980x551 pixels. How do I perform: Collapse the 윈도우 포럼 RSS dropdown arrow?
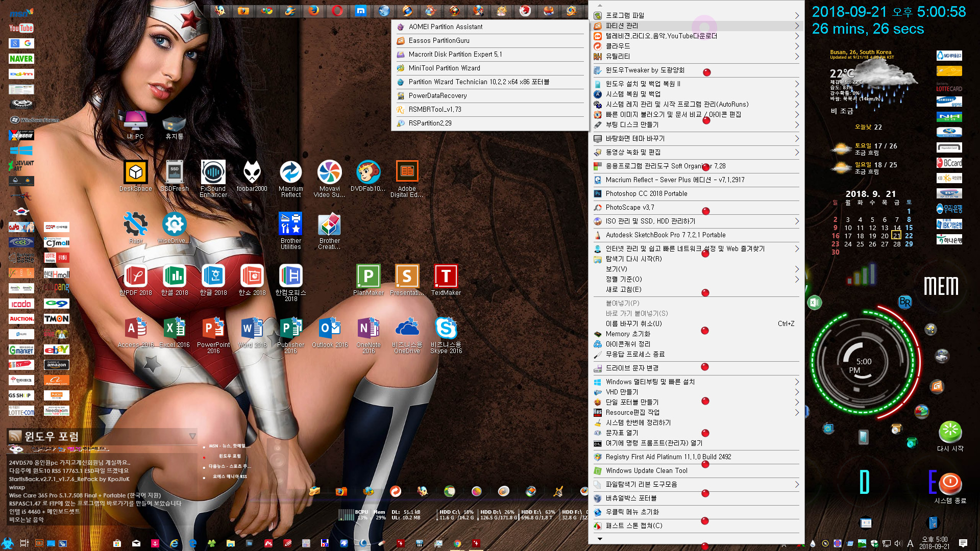click(x=192, y=436)
